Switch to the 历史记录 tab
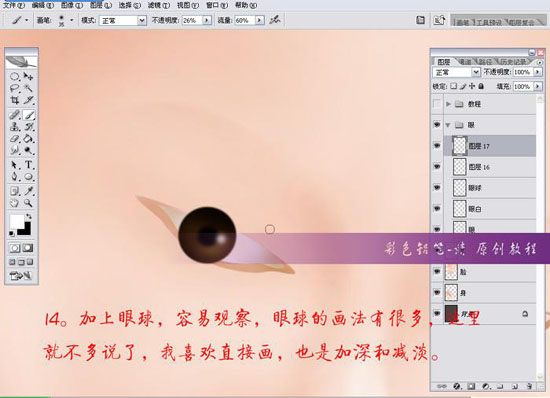Viewport: 550px width, 398px height. pyautogui.click(x=513, y=62)
